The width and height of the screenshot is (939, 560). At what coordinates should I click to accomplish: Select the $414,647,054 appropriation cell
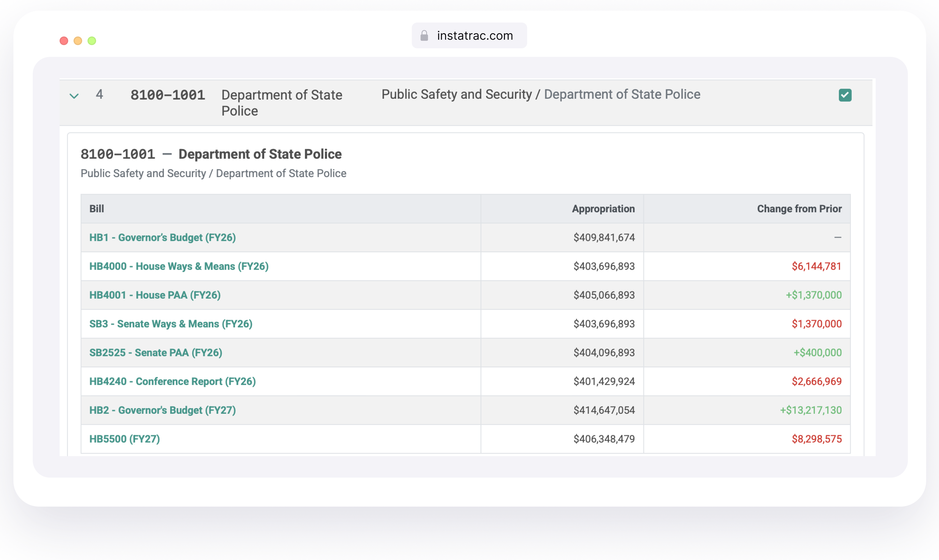pyautogui.click(x=562, y=410)
